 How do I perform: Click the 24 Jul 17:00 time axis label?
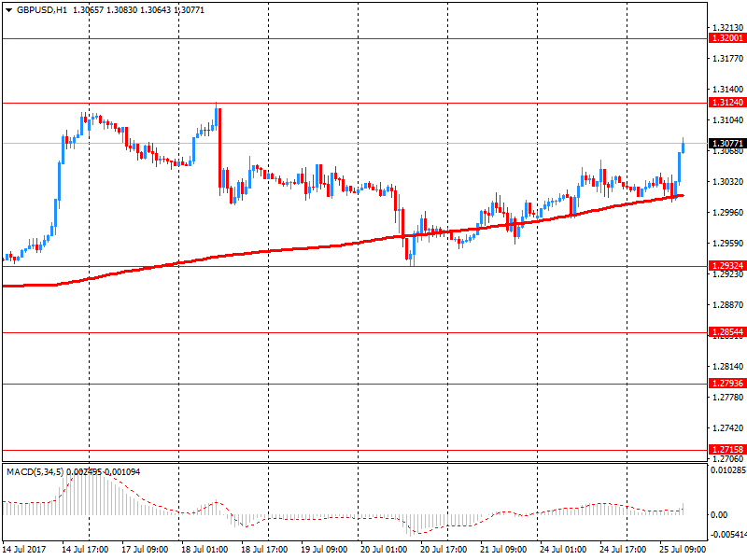622,550
